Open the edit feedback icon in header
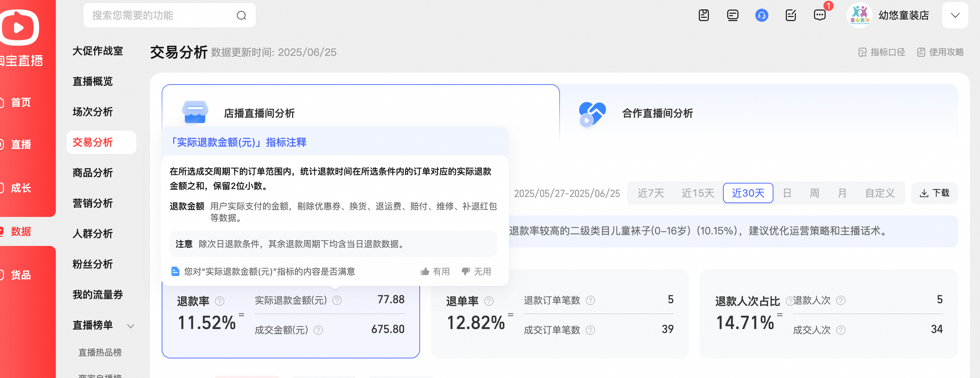Screen dimensions: 980x378 [790, 15]
